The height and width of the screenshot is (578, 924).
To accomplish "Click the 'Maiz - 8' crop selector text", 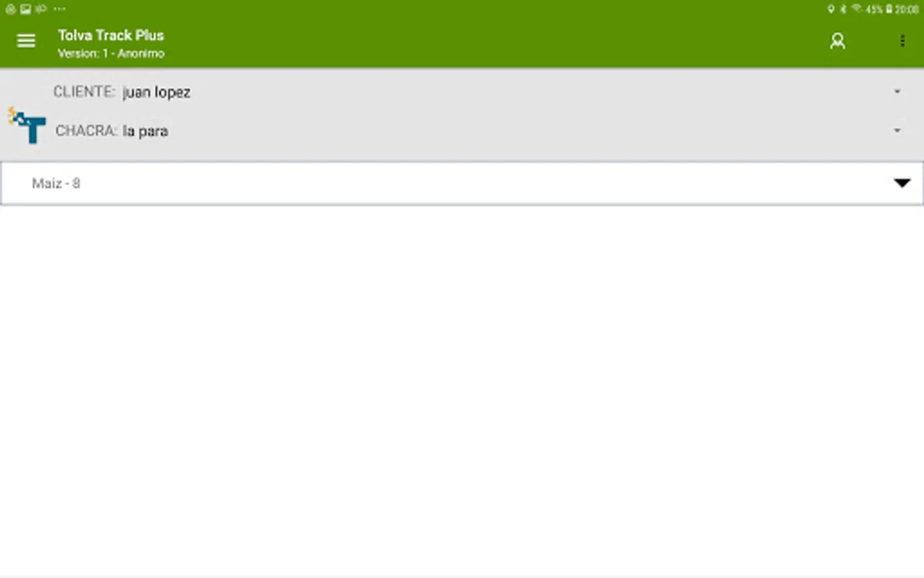I will click(x=56, y=184).
